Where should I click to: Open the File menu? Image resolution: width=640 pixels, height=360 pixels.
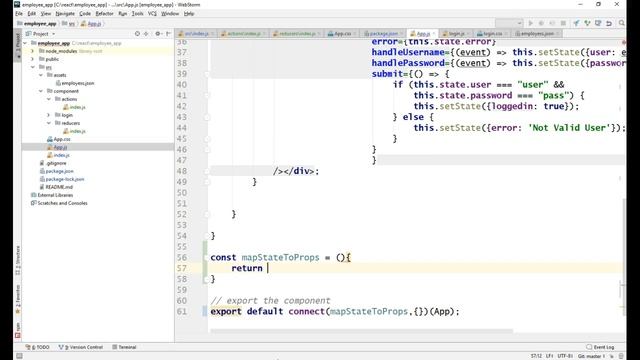19,13
